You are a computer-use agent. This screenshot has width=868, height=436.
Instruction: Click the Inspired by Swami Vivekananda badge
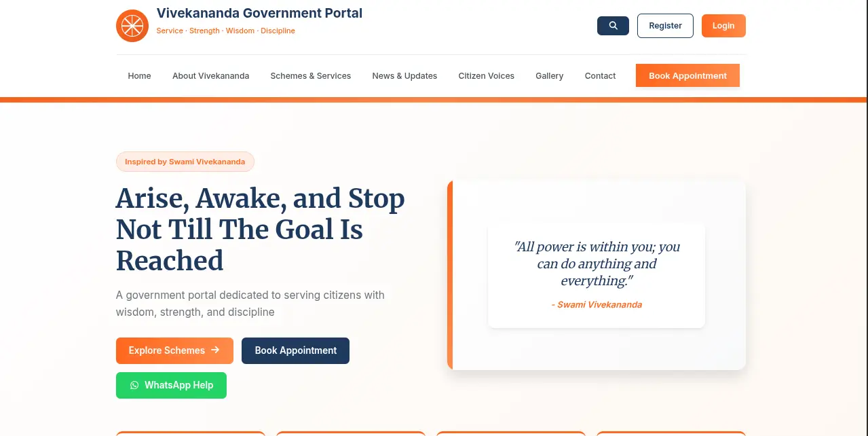pos(185,162)
